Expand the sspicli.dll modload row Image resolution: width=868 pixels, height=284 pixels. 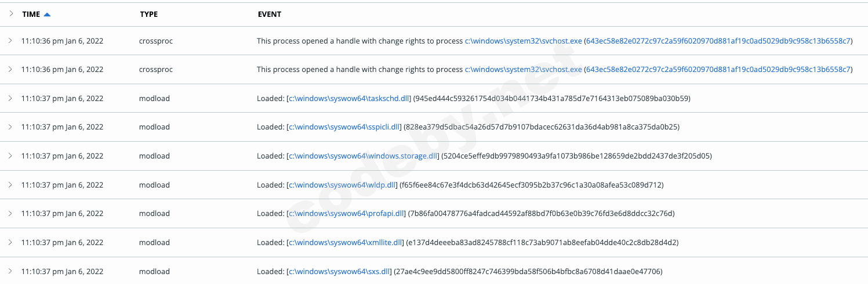point(10,127)
